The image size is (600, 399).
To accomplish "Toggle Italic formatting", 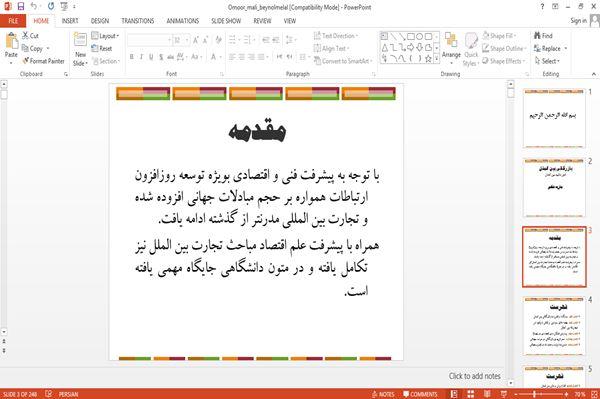I will pyautogui.click(x=141, y=57).
